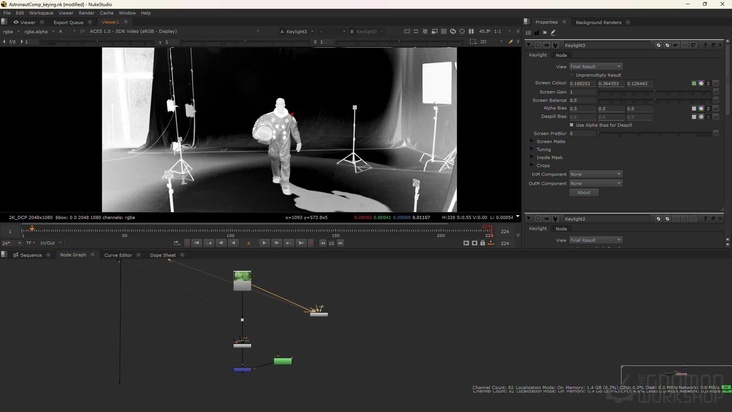Screen dimensions: 732x412
Task: Open the Background Renders tab
Action: click(x=598, y=22)
